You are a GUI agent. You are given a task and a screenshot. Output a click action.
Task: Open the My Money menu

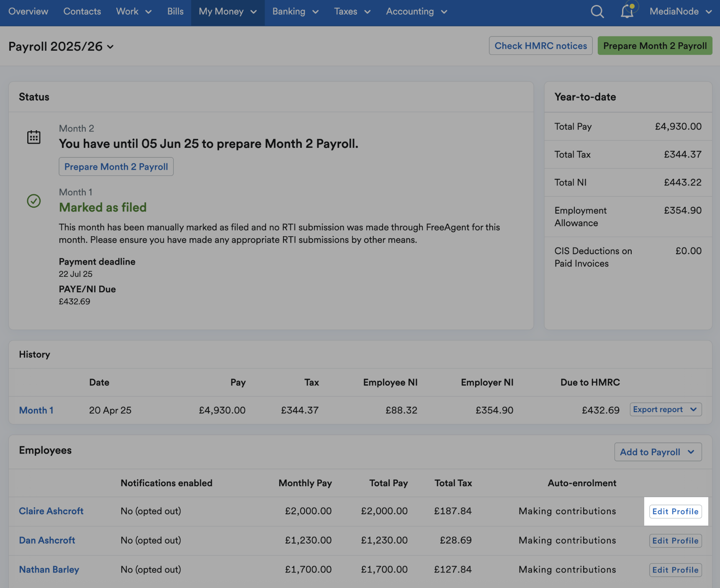[227, 12]
